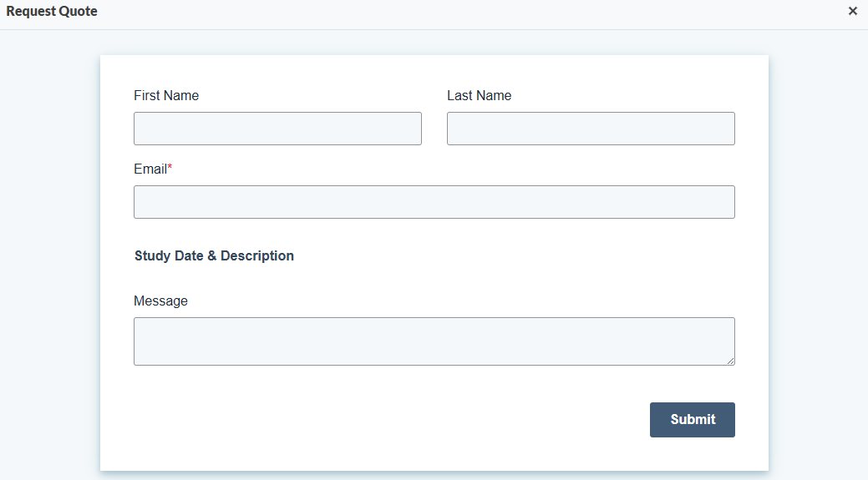Focus the First Name input field
Viewport: 868px width, 480px height.
pyautogui.click(x=277, y=129)
